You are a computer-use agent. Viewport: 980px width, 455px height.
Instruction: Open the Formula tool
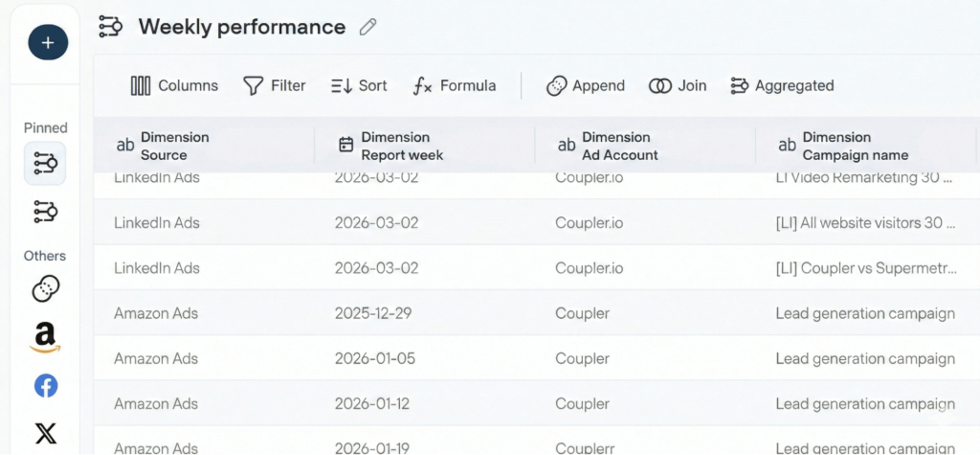pos(455,86)
